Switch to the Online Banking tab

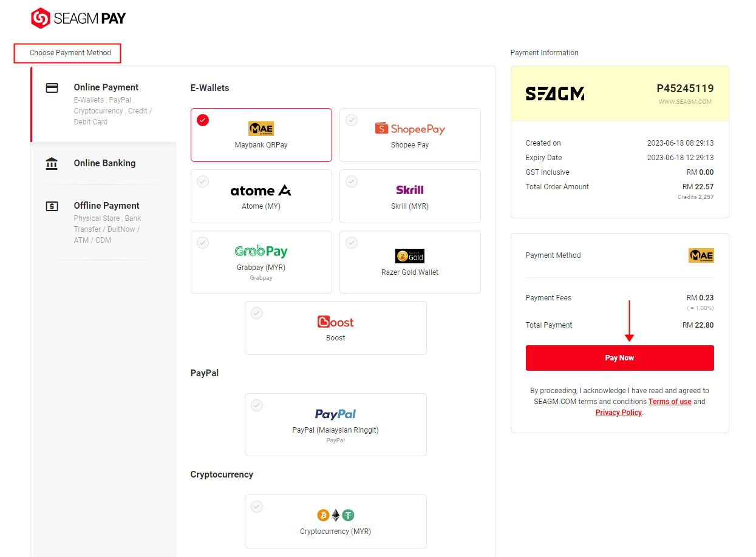104,163
